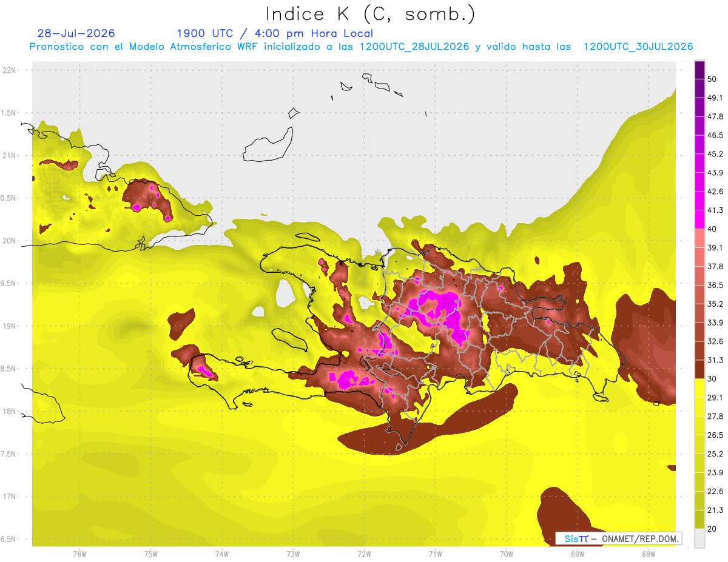Click the '35.2' value on the color scale

(x=715, y=304)
